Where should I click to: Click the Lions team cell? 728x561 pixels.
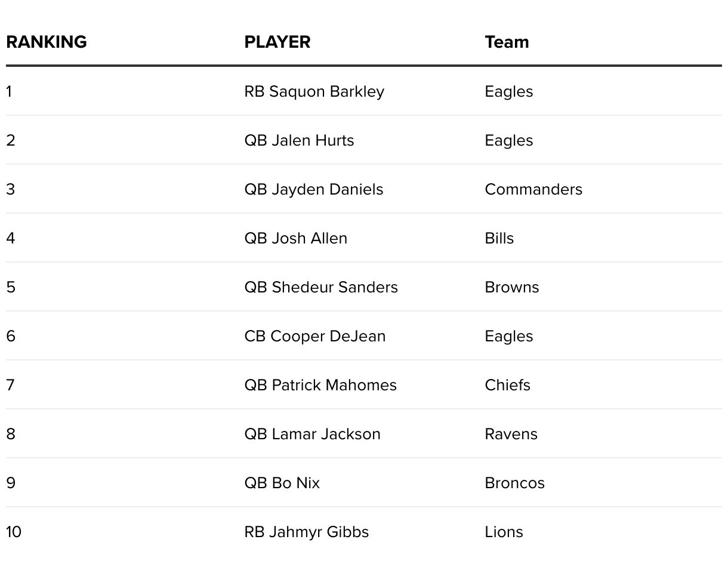[x=504, y=532]
